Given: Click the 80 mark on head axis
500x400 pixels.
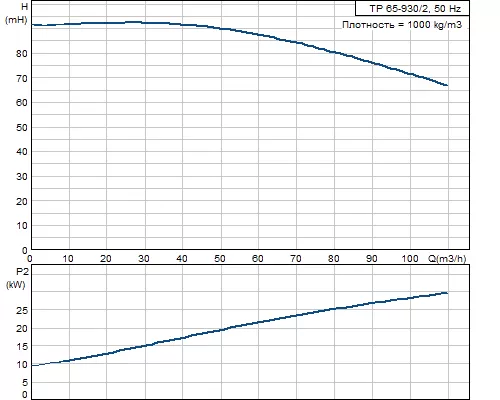Looking at the screenshot, I should [22, 53].
